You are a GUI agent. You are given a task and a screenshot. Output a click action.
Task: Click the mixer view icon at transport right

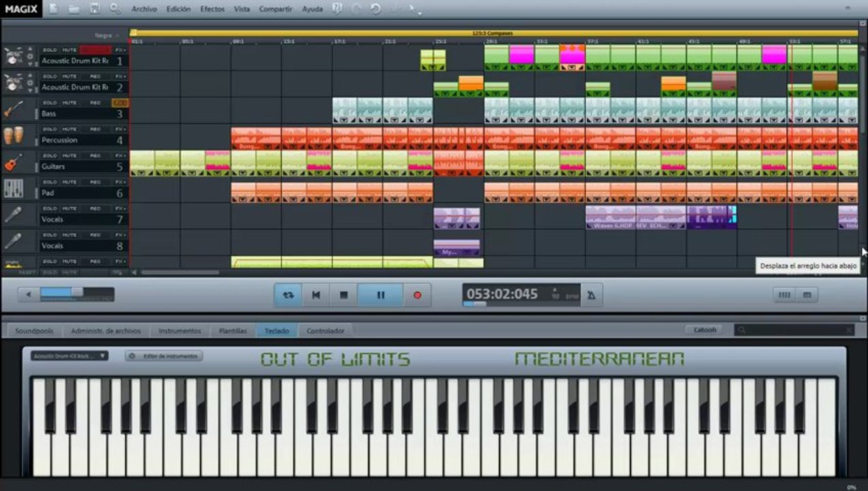[x=784, y=295]
